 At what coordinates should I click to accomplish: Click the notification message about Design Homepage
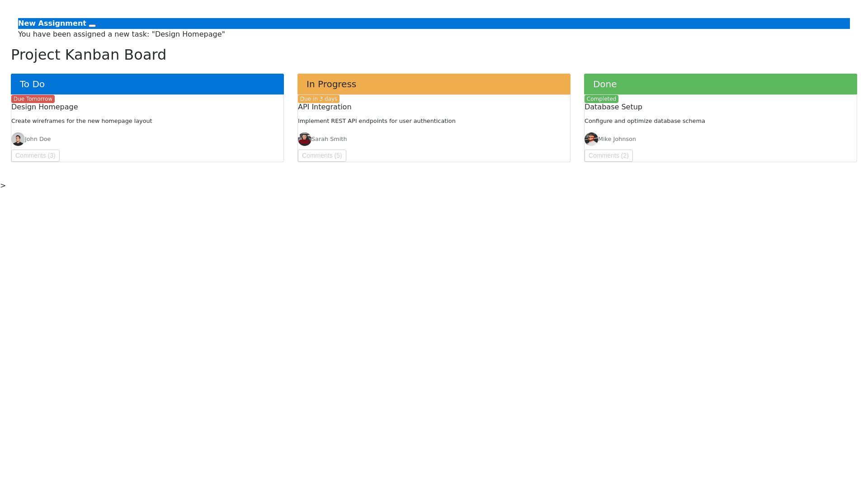(122, 34)
